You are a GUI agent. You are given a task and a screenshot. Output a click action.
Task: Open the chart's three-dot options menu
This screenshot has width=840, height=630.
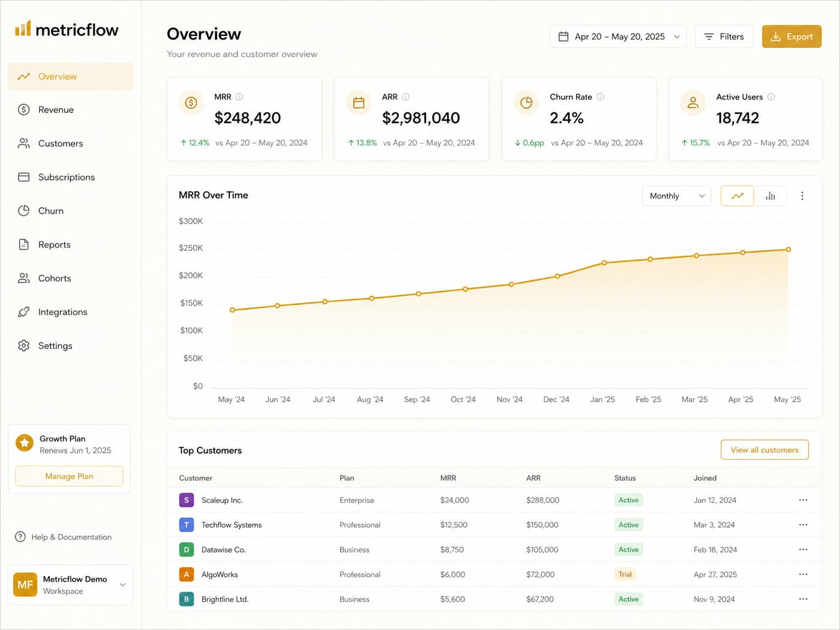(802, 196)
